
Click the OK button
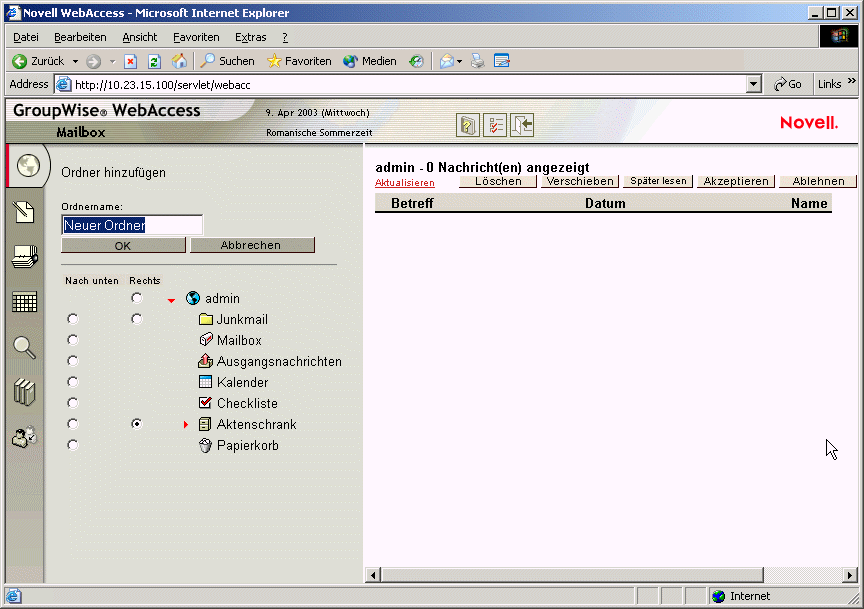pos(123,245)
